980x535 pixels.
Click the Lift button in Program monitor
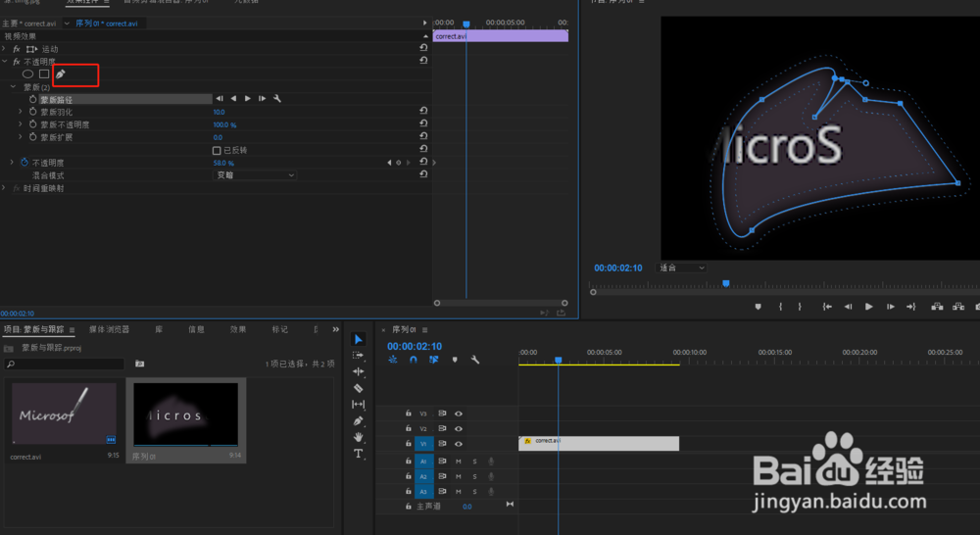click(937, 307)
